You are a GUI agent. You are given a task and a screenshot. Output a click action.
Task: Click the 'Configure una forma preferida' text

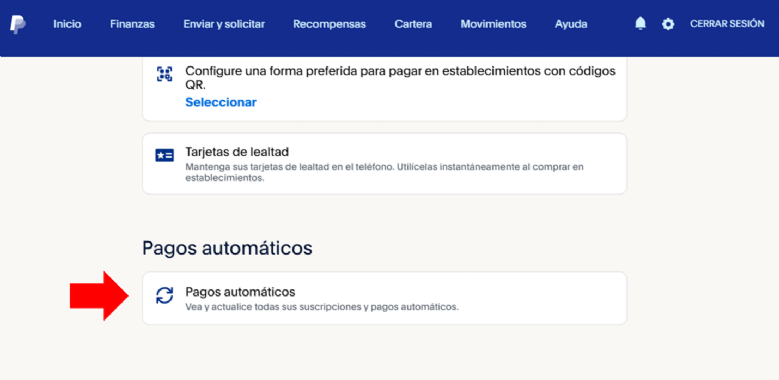(400, 78)
